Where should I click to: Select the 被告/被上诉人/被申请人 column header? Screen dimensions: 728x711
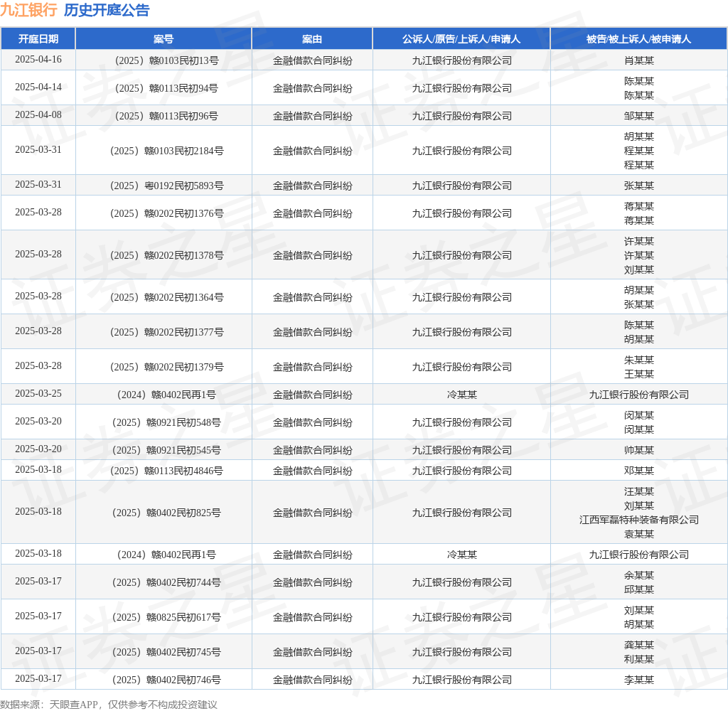pyautogui.click(x=639, y=39)
